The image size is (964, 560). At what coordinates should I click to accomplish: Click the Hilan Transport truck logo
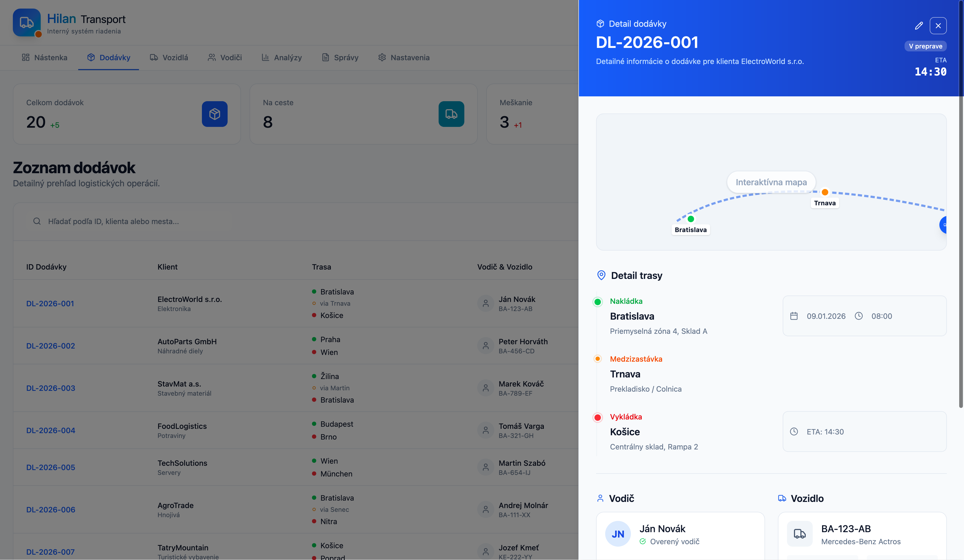[27, 22]
